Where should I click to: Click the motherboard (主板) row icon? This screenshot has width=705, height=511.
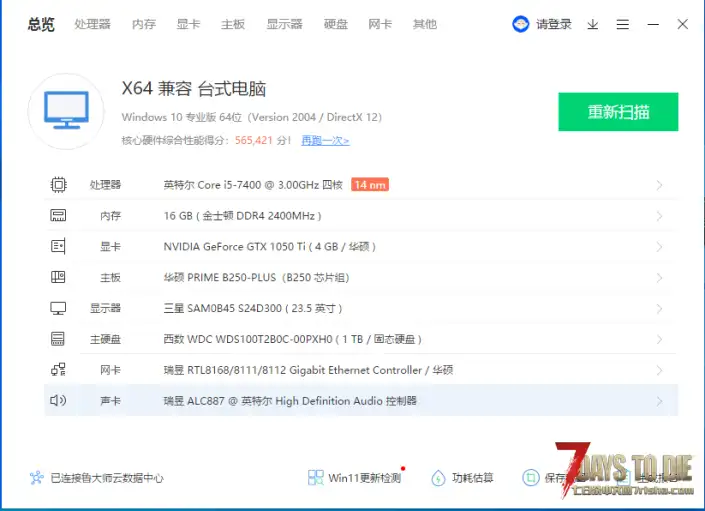[58, 277]
